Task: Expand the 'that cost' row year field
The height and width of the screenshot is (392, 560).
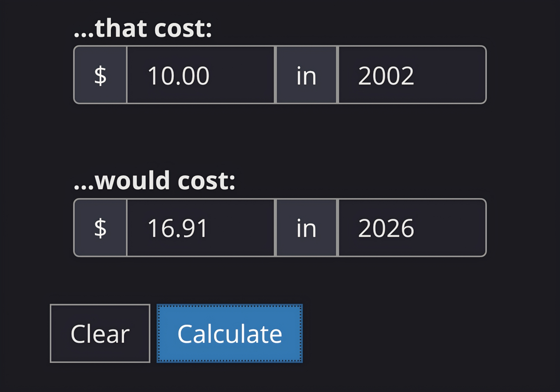Action: [412, 75]
